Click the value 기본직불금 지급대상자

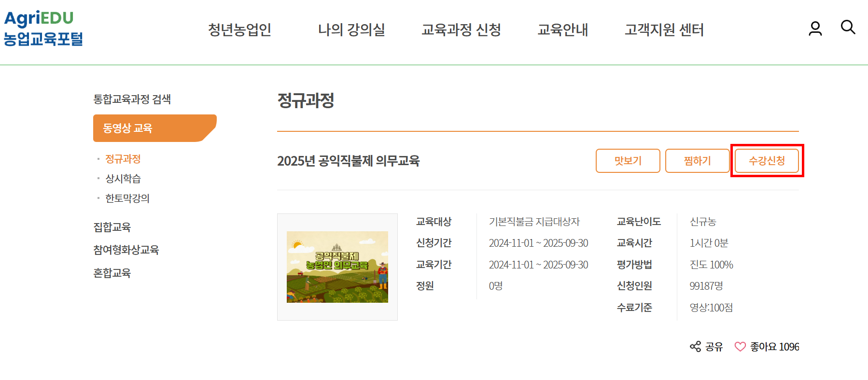click(534, 222)
